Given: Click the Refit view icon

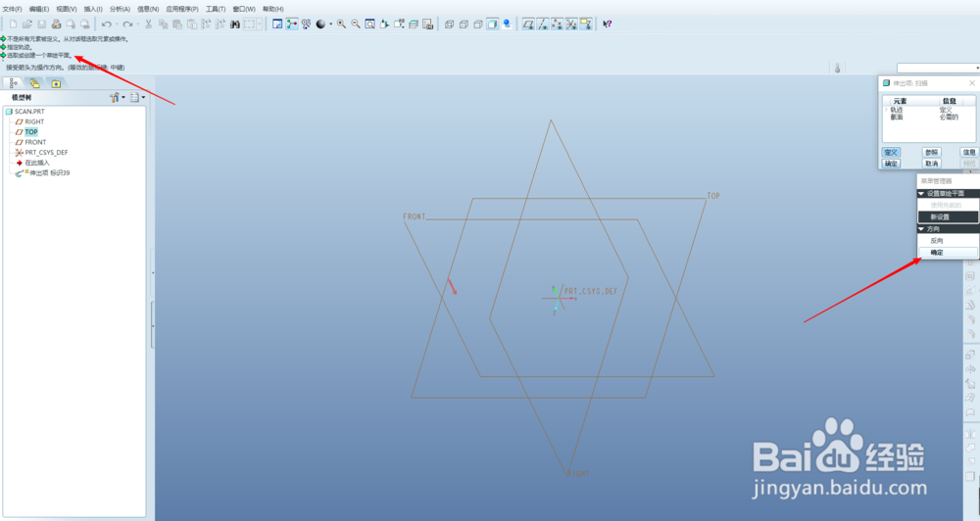Looking at the screenshot, I should pos(370,24).
